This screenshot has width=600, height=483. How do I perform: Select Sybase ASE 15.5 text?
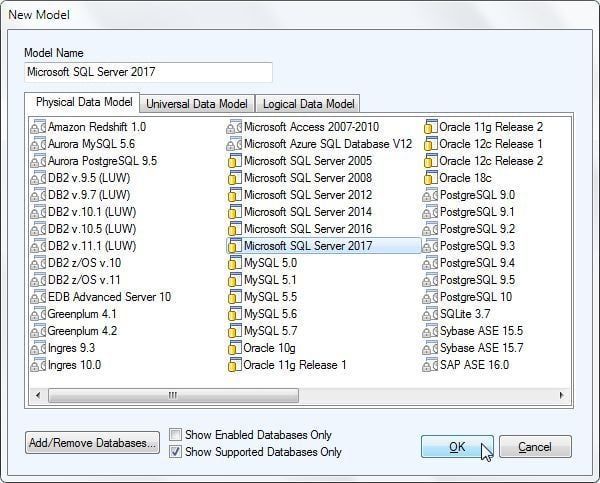pos(481,331)
